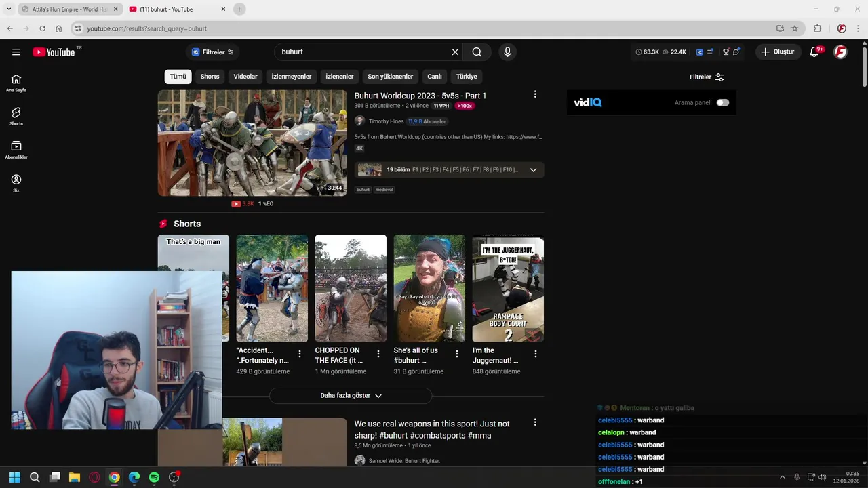Click the medieval tag under the video
Image resolution: width=868 pixels, height=488 pixels.
tap(384, 190)
